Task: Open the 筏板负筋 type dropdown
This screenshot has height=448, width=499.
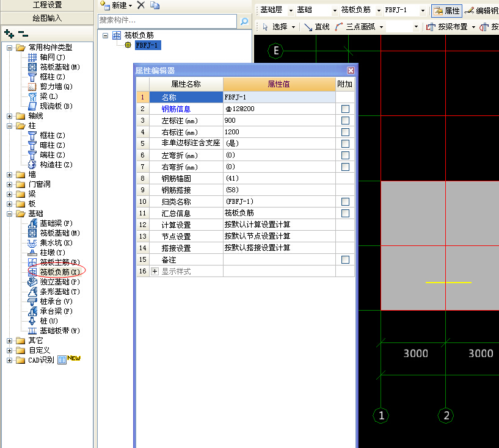Action: [x=379, y=10]
